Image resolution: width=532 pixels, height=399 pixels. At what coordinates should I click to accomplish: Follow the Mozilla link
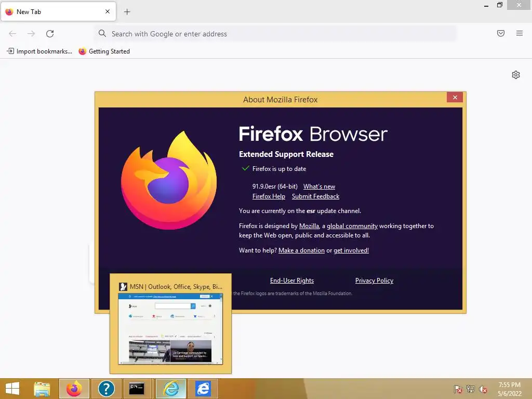[x=309, y=226]
